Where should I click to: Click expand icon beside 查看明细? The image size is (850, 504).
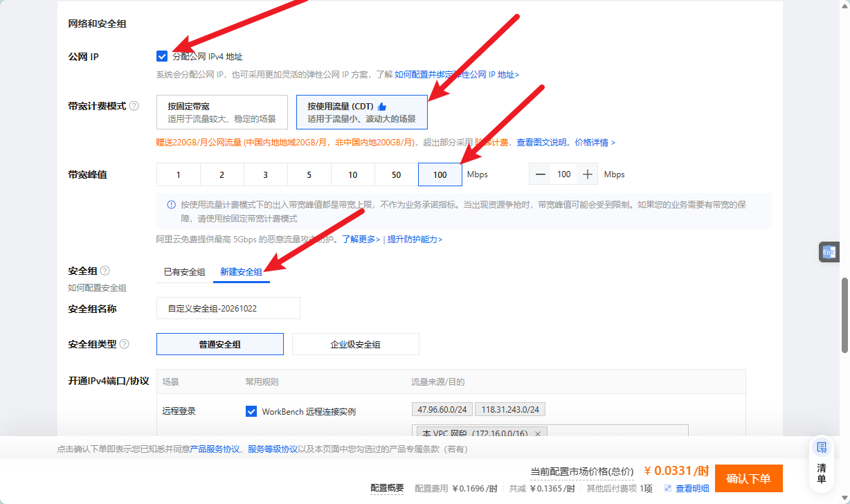coord(668,489)
